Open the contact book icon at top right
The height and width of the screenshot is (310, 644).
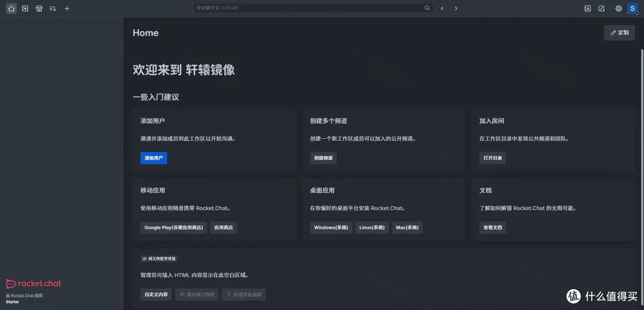(x=587, y=8)
